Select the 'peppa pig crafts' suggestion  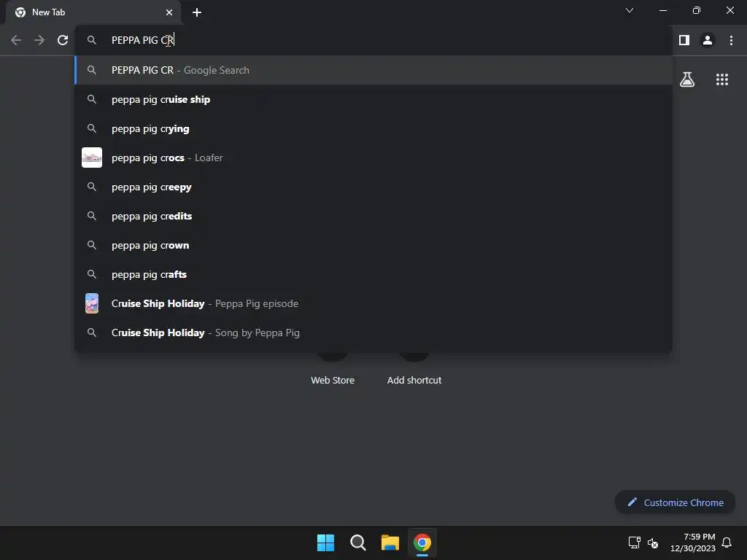click(373, 275)
